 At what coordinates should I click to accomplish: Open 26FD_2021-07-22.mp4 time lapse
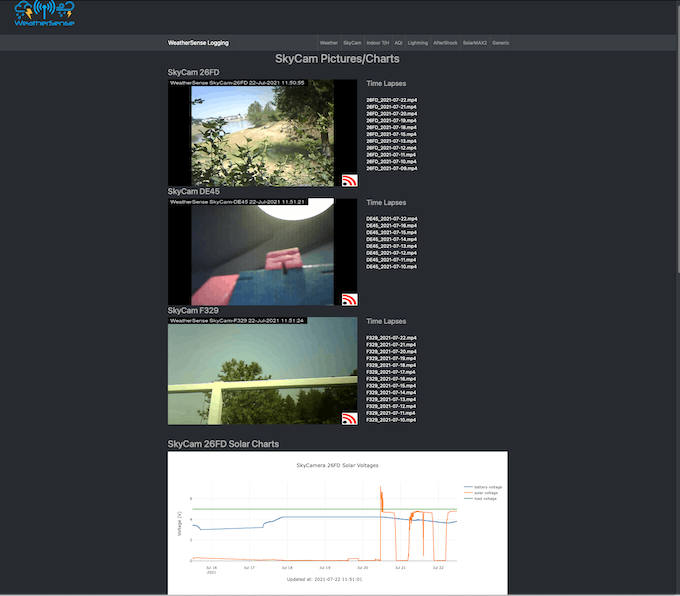392,100
